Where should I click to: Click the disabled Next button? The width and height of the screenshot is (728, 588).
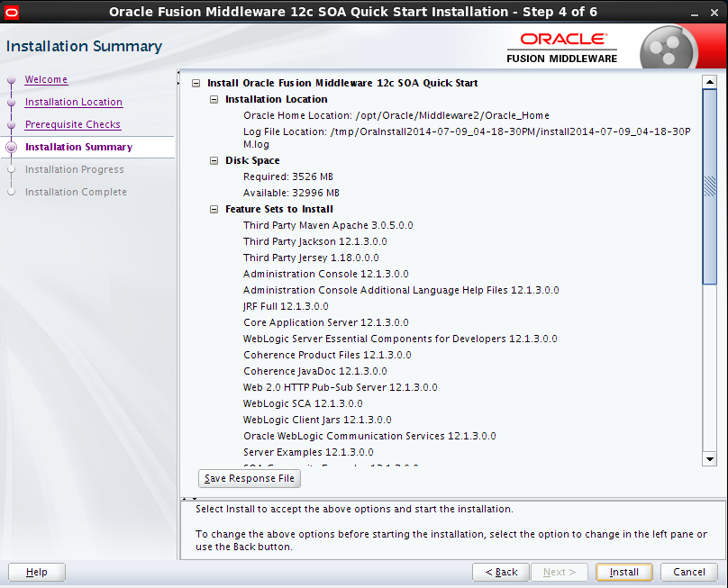[560, 572]
